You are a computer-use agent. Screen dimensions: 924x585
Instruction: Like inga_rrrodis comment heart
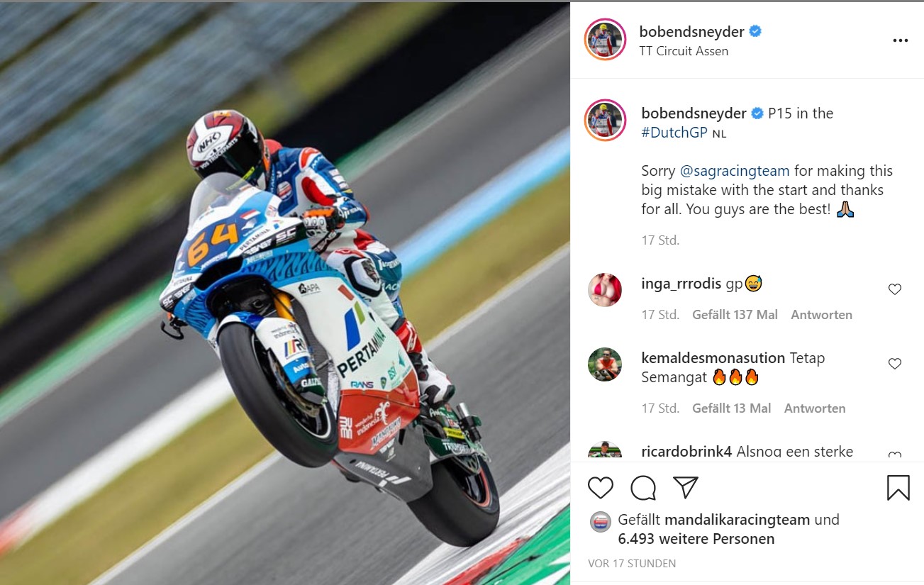[895, 289]
